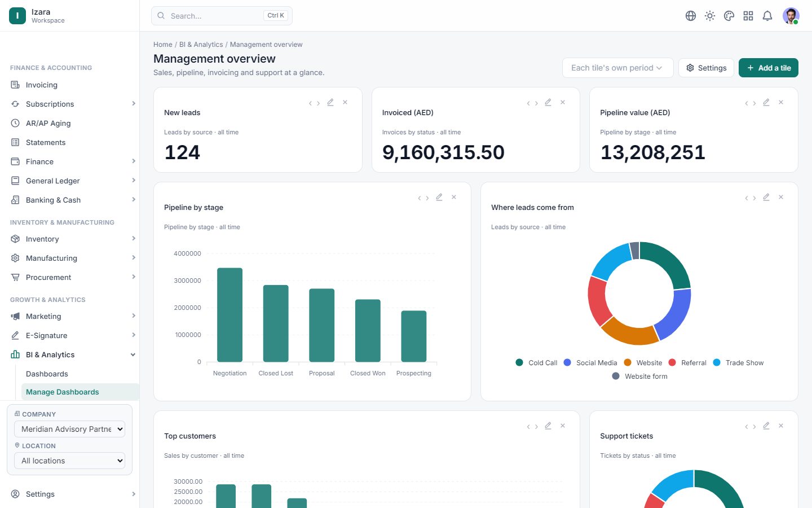Viewport: 812px width, 508px height.
Task: Collapse BI & Analytics section chevron
Action: (x=133, y=354)
